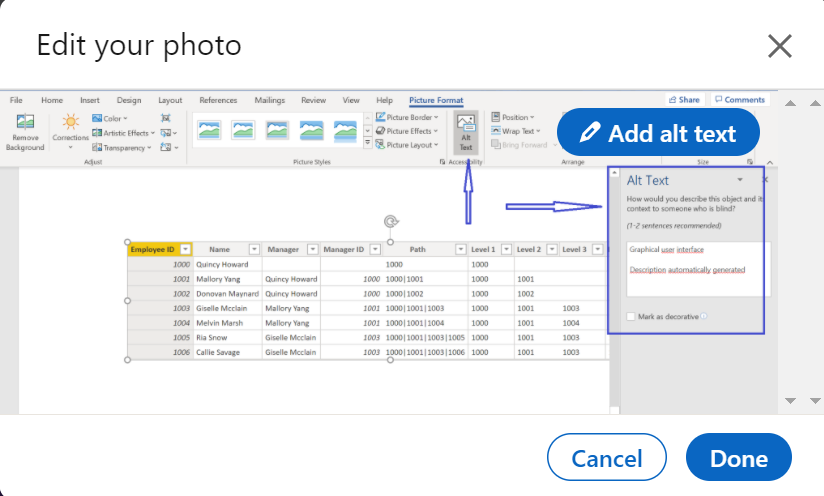Click the name Donovan Maynard

[x=227, y=294]
